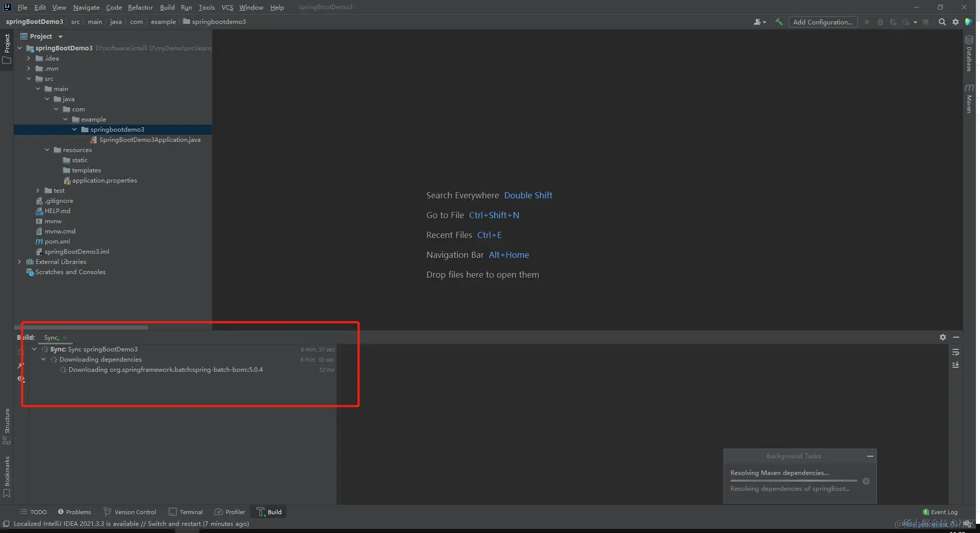Click the 'src' breadcrumb in navigation bar

pyautogui.click(x=75, y=22)
